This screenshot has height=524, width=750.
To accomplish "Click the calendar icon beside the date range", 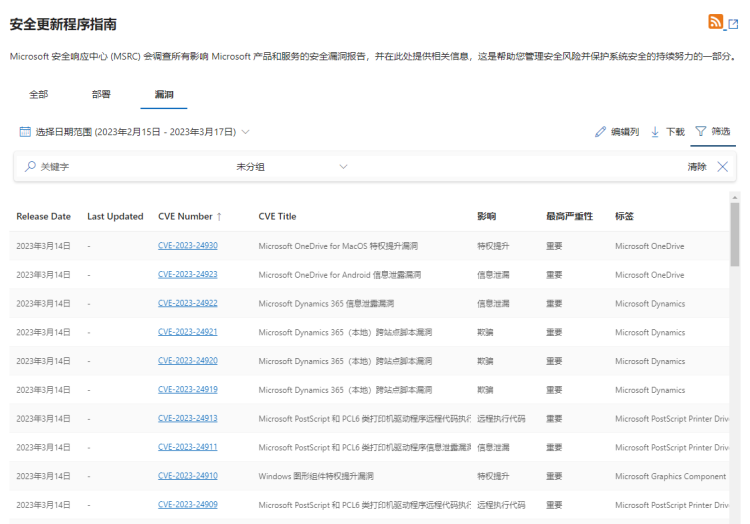I will pos(25,131).
